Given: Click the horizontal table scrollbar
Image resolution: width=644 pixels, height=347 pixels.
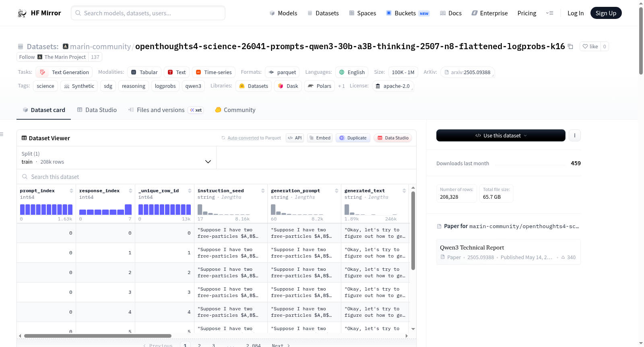Looking at the screenshot, I should pyautogui.click(x=98, y=336).
